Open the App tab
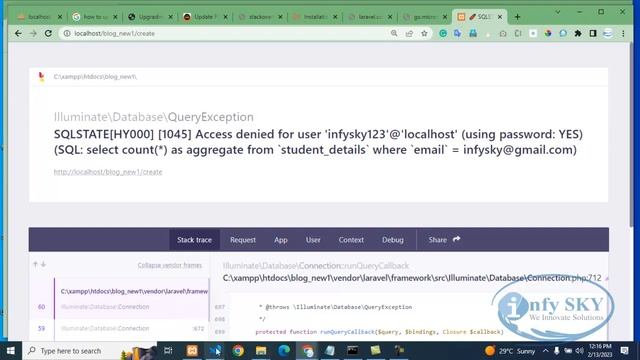The width and height of the screenshot is (640, 360). [281, 240]
